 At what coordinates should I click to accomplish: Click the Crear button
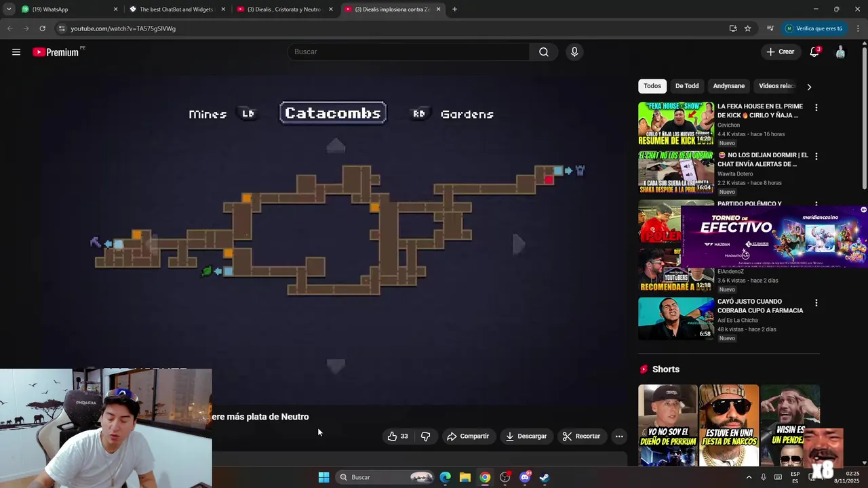[x=780, y=52]
